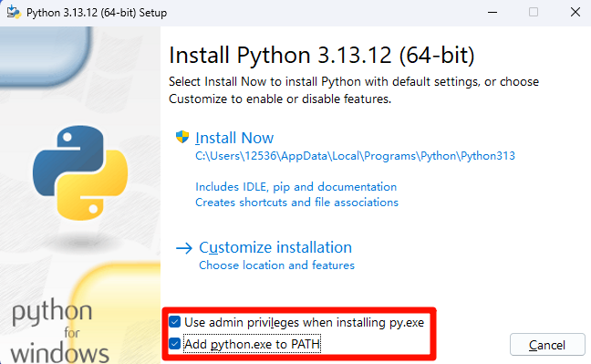Click 'Choose location and features' subtitle

coord(276,265)
